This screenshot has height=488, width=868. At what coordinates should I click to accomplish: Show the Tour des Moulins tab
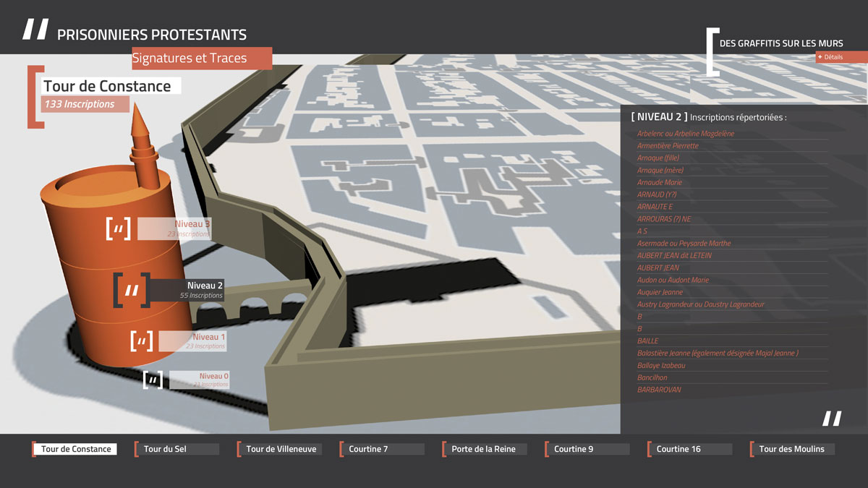(x=792, y=449)
